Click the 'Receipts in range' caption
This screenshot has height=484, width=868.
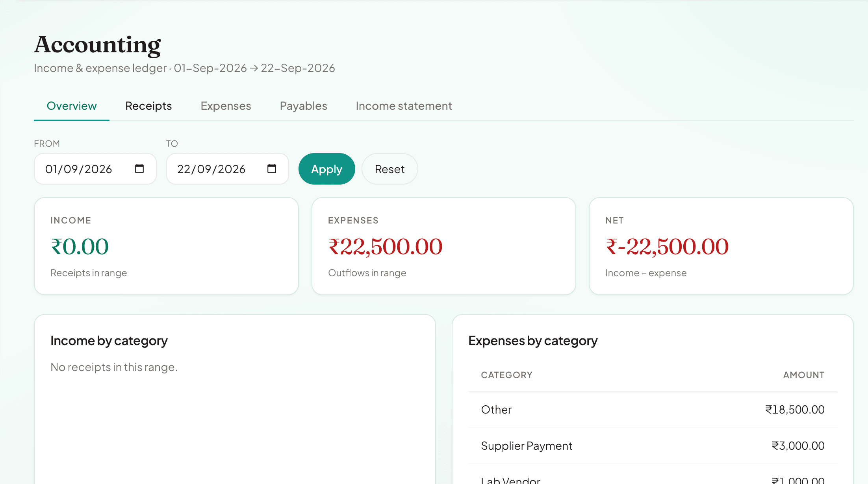[x=89, y=273]
